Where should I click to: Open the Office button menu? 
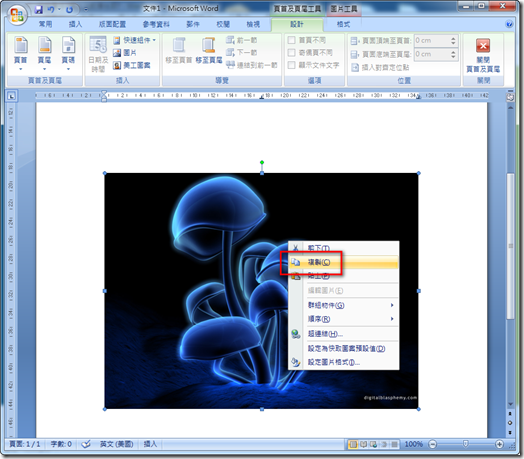[x=17, y=14]
